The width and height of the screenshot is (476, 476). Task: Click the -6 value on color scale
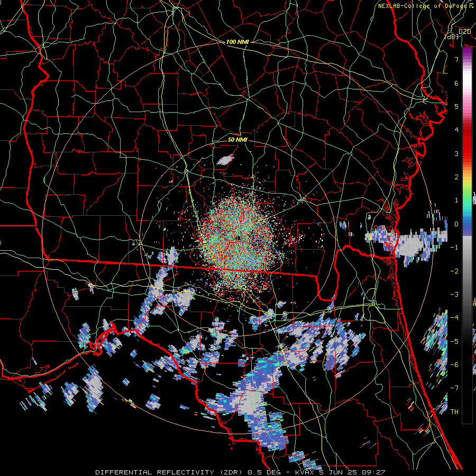click(454, 364)
